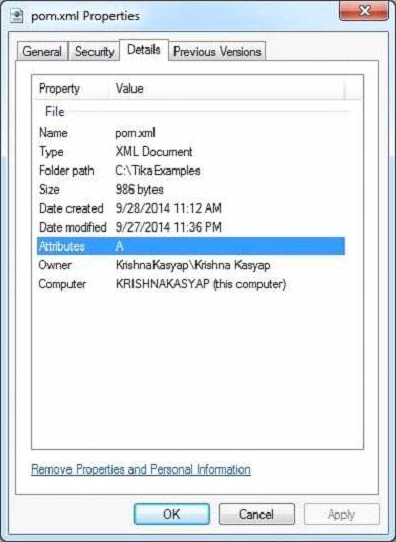Click the Folder path property label
Image resolution: width=396 pixels, height=542 pixels.
pos(66,170)
